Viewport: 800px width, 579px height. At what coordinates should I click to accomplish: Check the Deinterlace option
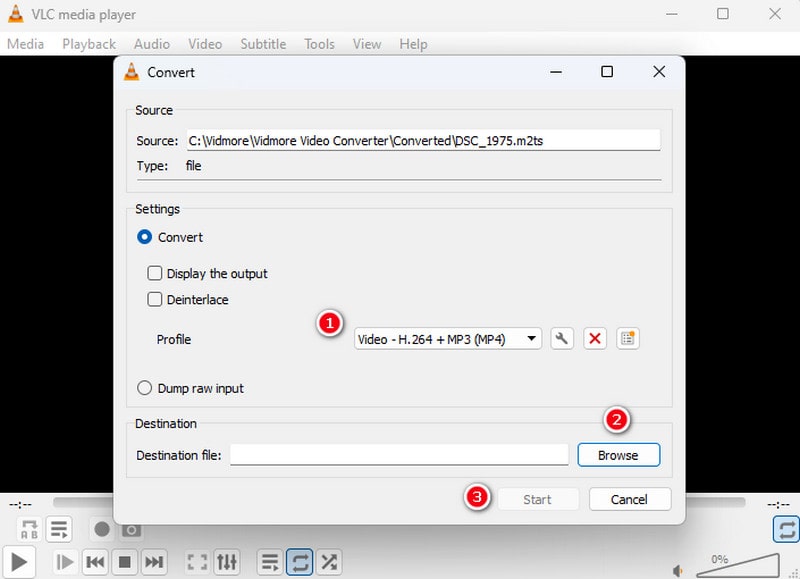pyautogui.click(x=155, y=299)
